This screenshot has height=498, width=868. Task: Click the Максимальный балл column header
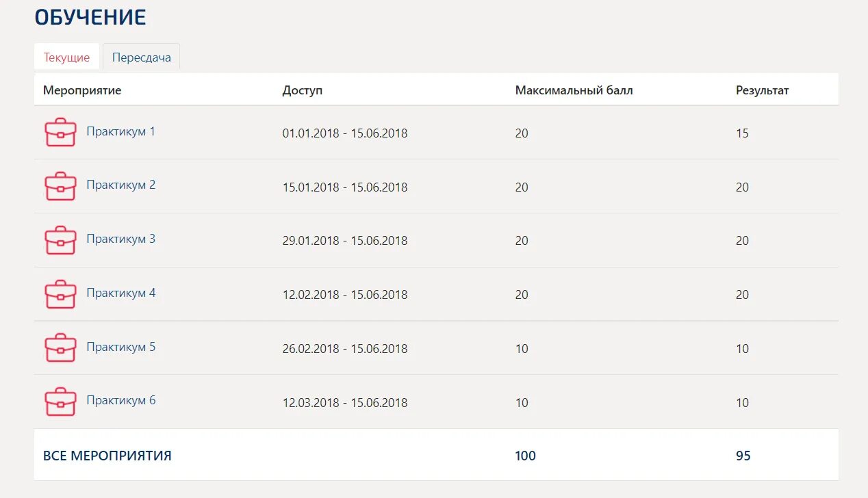point(574,90)
